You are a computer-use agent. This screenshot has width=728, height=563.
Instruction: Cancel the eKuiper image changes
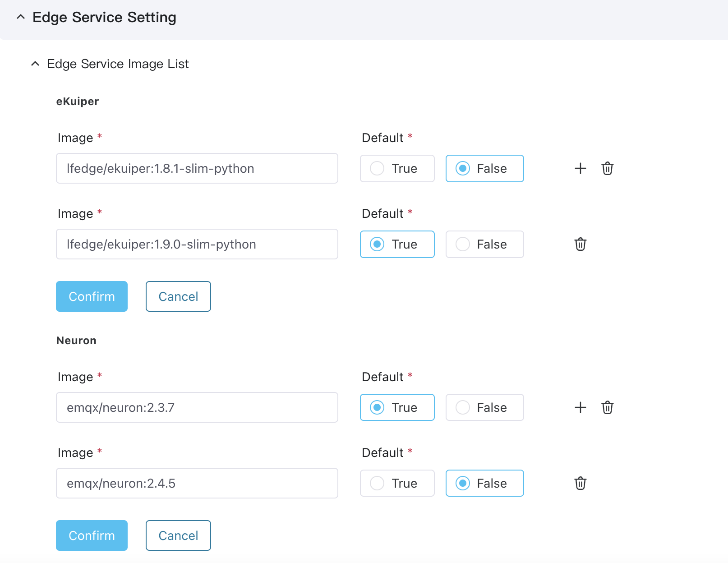point(178,296)
